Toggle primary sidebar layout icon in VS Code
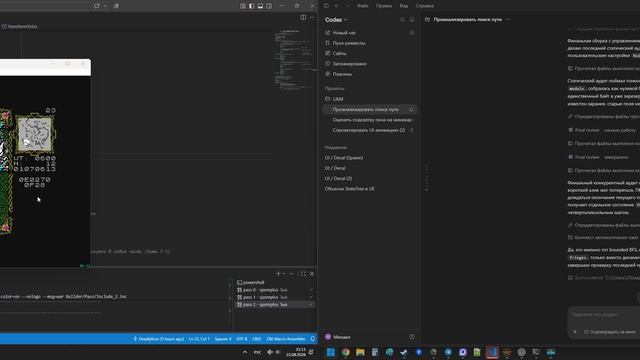The image size is (640, 360). point(251,6)
